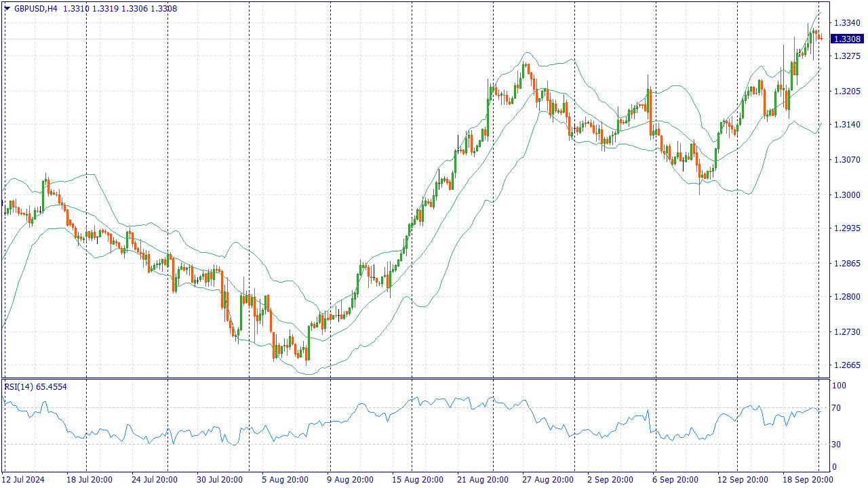This screenshot has width=868, height=488.
Task: Click the 1.3340 price axis label
Action: click(847, 23)
